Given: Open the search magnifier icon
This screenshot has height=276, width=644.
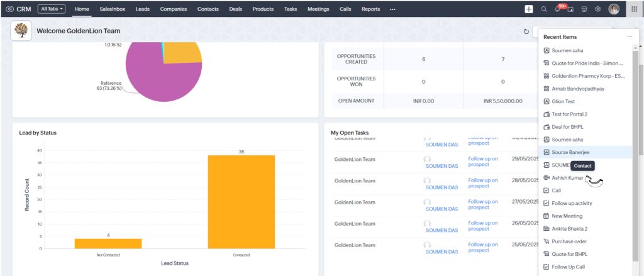Looking at the screenshot, I should (x=544, y=9).
